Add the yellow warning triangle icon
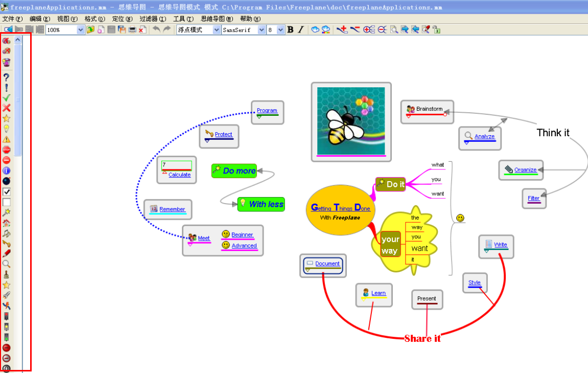The width and height of the screenshot is (588, 373). (x=6, y=139)
